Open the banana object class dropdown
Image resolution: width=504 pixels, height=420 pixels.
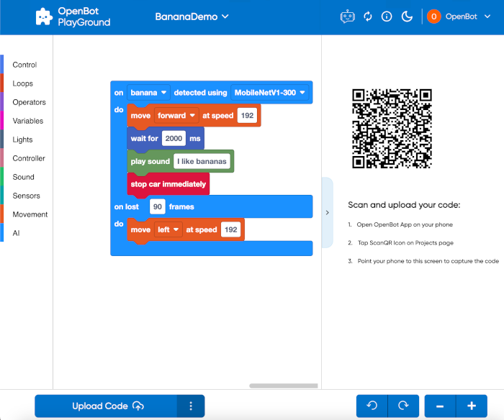[148, 93]
